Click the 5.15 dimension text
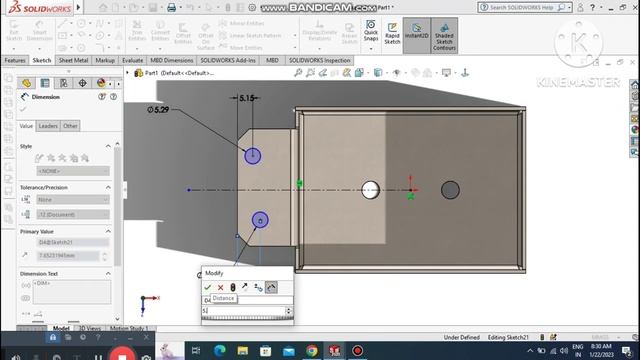 tap(247, 98)
